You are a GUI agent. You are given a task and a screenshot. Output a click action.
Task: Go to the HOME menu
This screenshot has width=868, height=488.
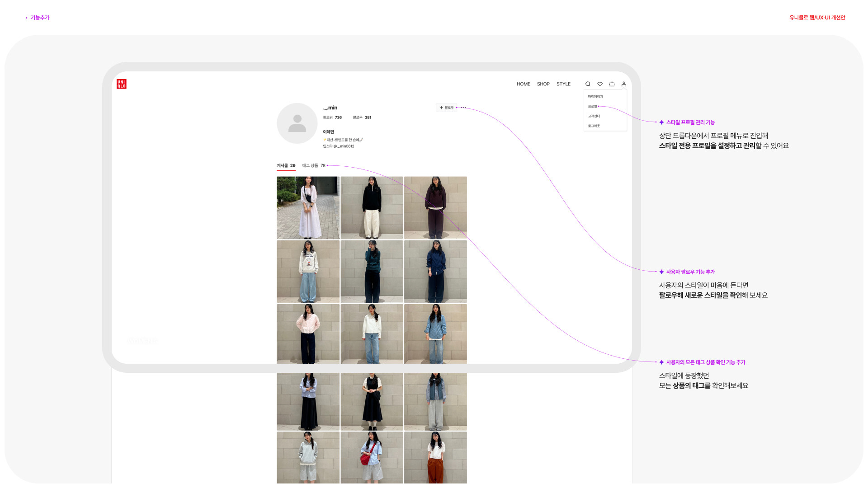[523, 84]
